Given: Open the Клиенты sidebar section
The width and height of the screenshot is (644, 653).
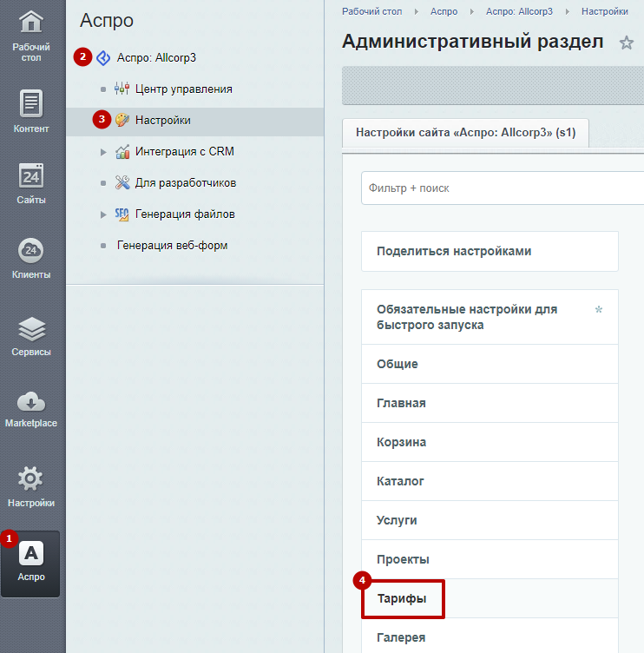Looking at the screenshot, I should pos(30,258).
